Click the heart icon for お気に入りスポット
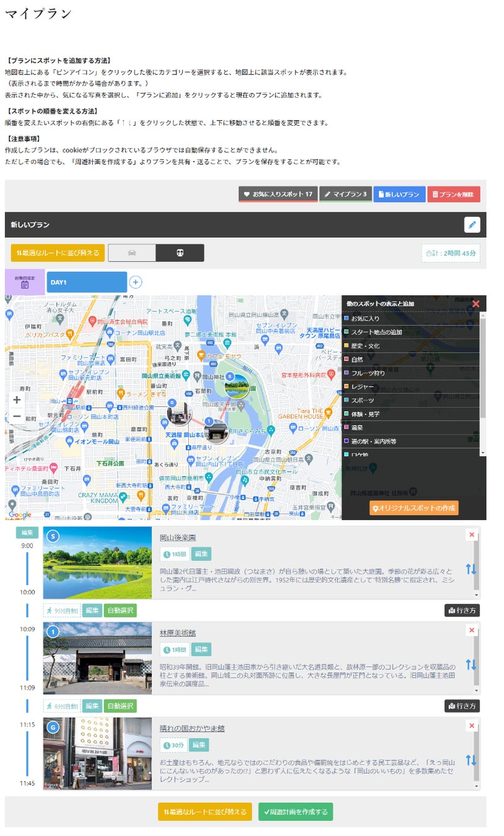Image resolution: width=504 pixels, height=836 pixels. coord(245,194)
